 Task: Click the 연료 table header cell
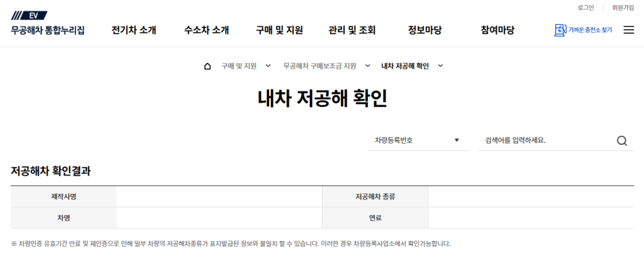375,218
